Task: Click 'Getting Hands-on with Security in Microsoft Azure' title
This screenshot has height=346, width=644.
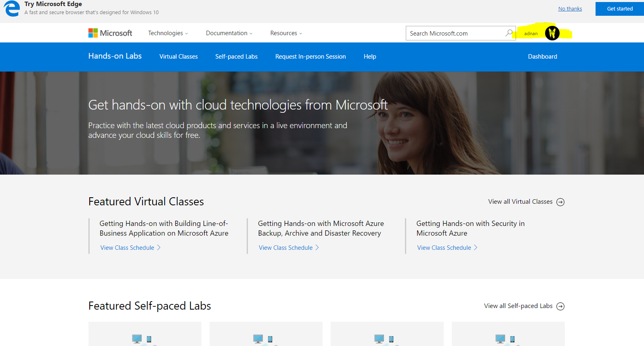Action: click(470, 228)
